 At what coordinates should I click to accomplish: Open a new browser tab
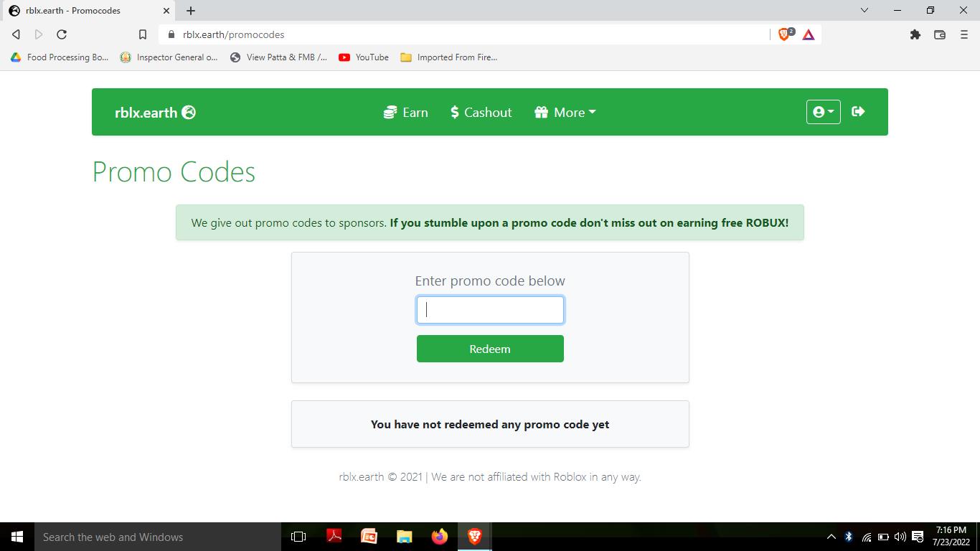[191, 11]
